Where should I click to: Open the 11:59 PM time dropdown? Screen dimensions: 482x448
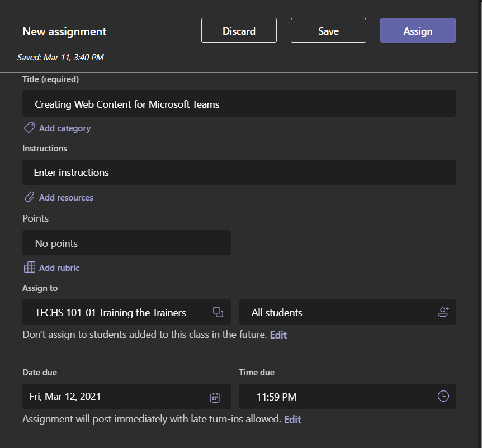pyautogui.click(x=347, y=396)
